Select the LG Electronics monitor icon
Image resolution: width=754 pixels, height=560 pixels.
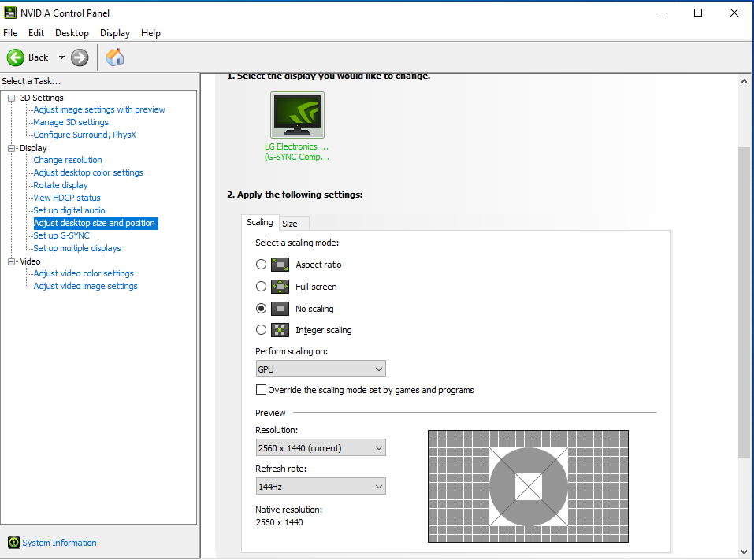pyautogui.click(x=297, y=115)
